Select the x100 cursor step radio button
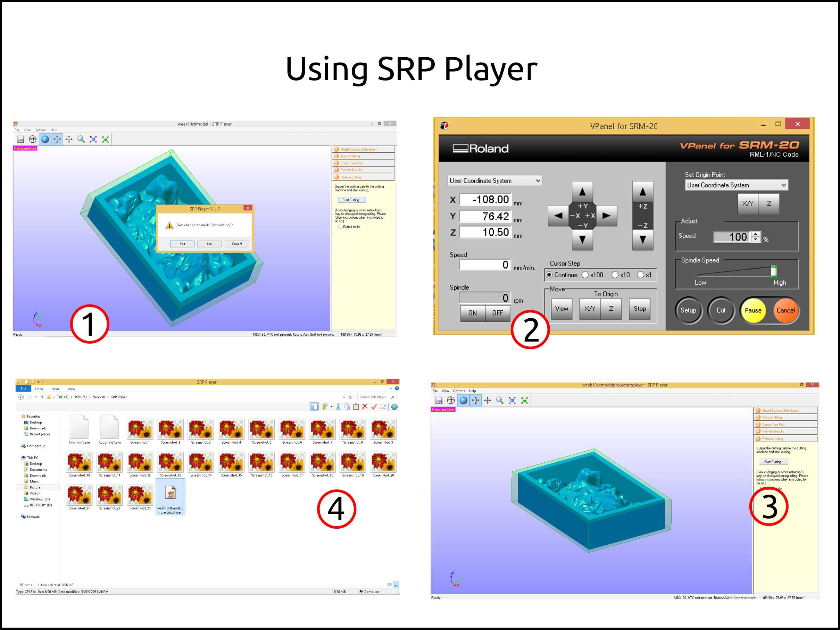The image size is (840, 630). coord(585,275)
